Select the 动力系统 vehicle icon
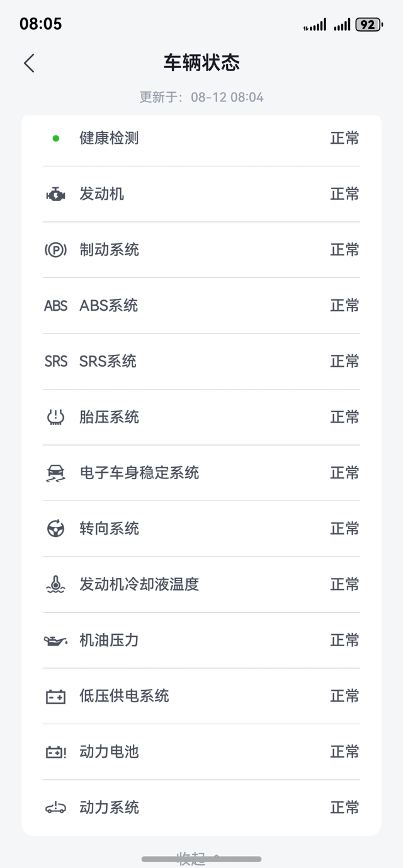 tap(56, 807)
